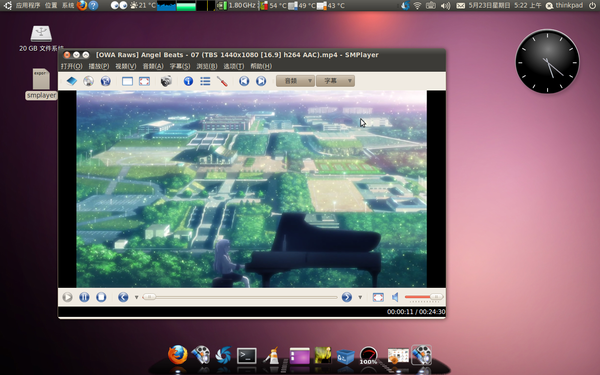600x375 pixels.
Task: Open the blue swirl app in the dock
Action: (x=223, y=355)
